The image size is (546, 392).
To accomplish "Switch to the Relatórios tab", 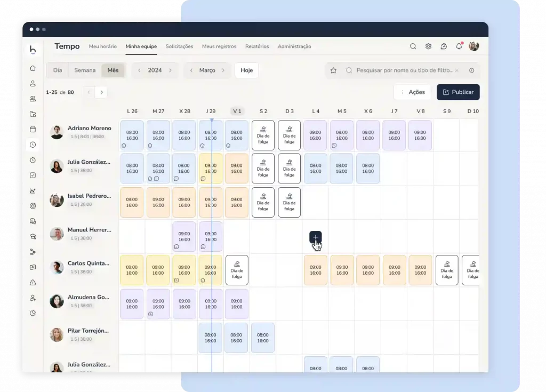I will (x=257, y=46).
